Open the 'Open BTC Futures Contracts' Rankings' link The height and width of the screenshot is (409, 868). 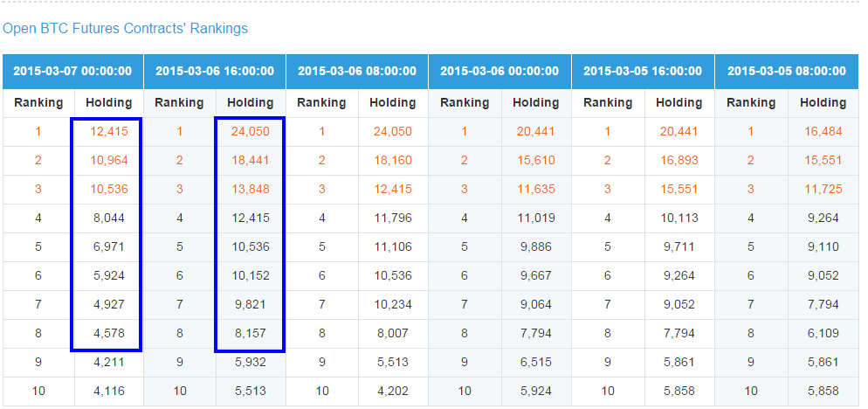125,28
